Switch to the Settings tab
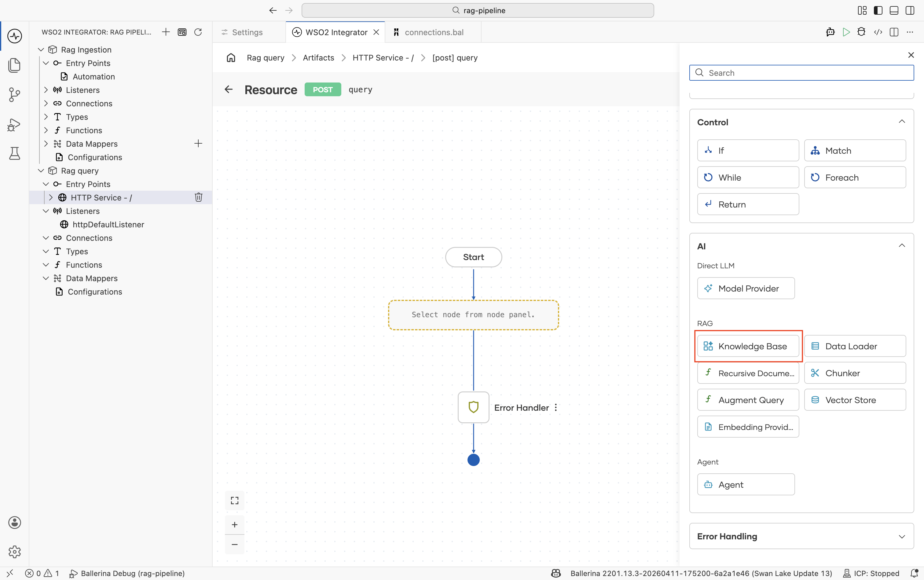 pyautogui.click(x=248, y=32)
